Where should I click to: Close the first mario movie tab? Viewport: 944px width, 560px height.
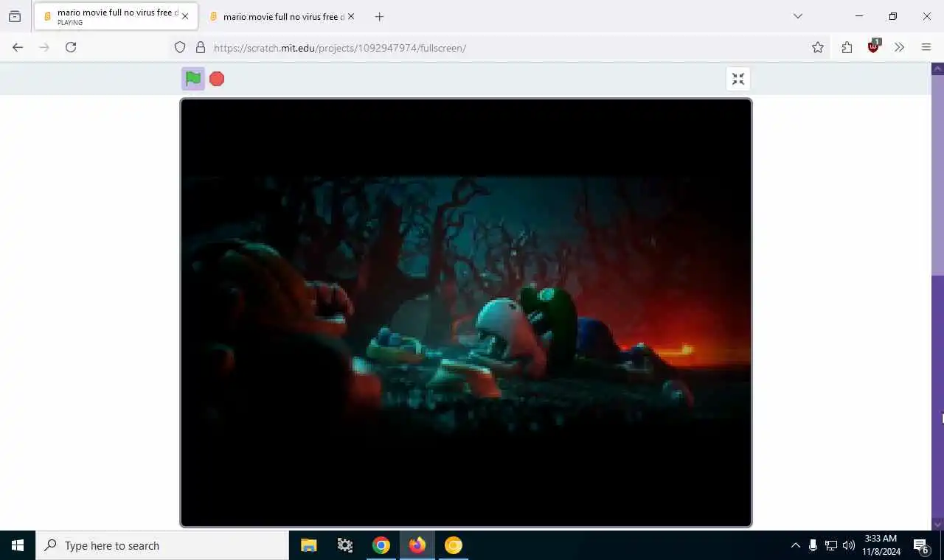coord(185,16)
